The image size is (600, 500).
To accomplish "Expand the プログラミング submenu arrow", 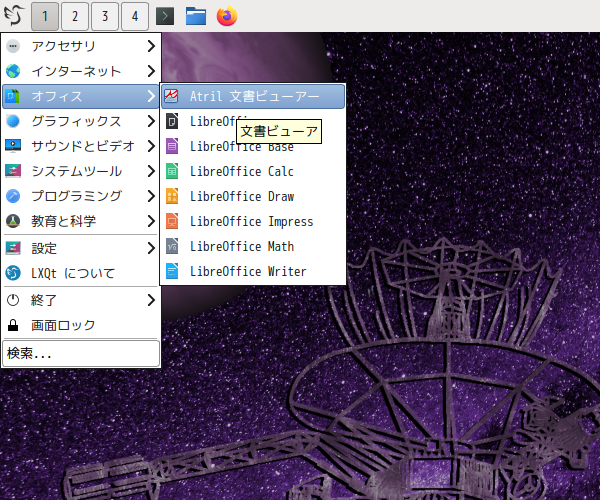I will 151,196.
